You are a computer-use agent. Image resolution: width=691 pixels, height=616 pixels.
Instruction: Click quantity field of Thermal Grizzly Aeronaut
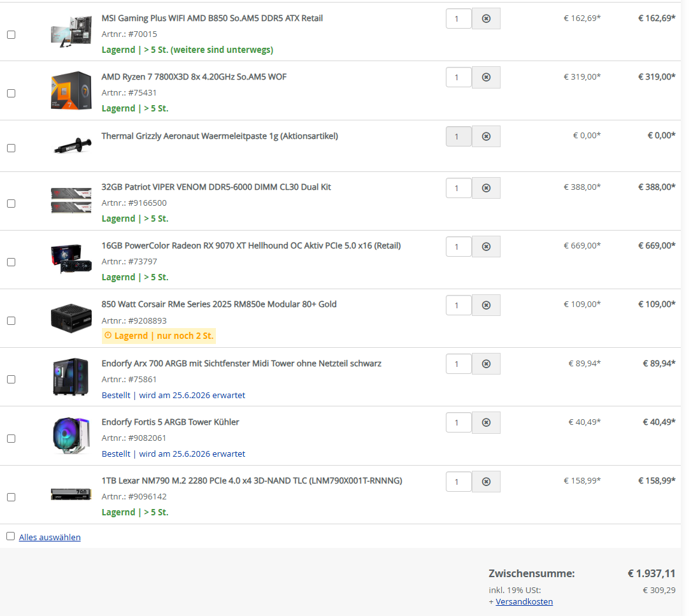[x=459, y=136]
